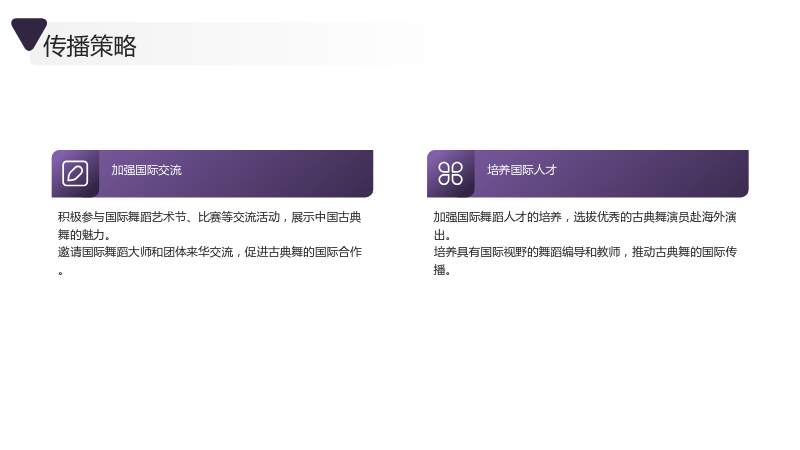
Task: Click the heading 培养国际人才
Action: coord(521,170)
